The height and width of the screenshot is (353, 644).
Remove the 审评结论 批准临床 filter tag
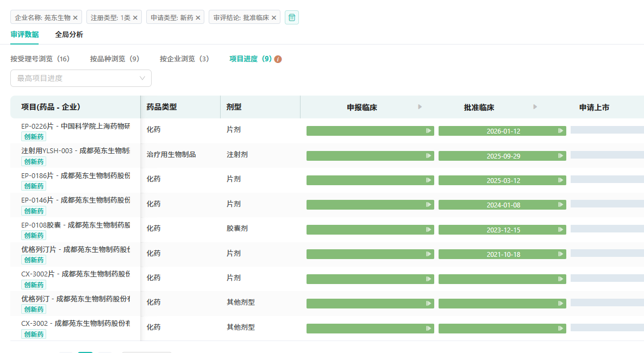coord(274,18)
